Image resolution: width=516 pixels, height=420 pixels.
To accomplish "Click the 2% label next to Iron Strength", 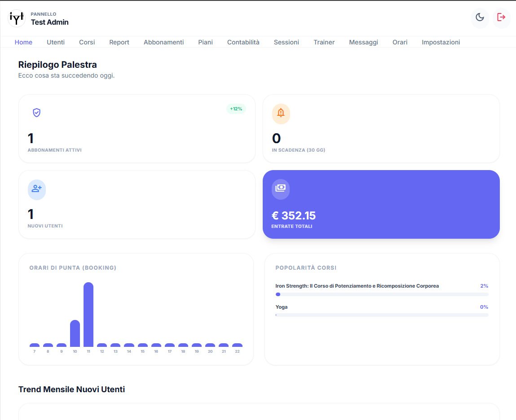I will click(484, 286).
